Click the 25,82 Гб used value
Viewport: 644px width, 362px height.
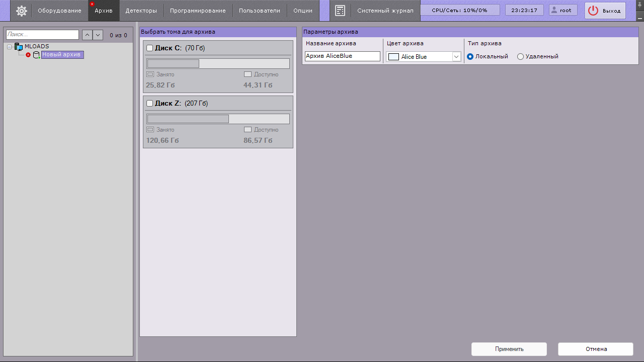pyautogui.click(x=160, y=85)
